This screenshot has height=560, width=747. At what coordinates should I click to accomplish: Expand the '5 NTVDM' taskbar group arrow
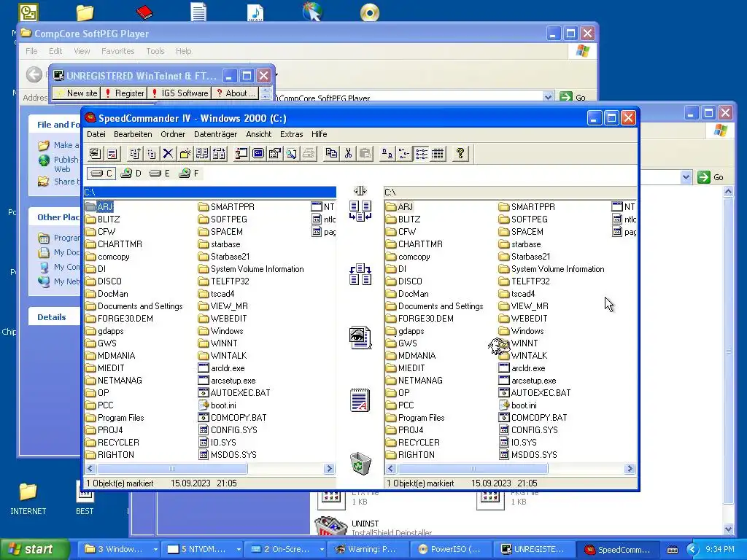[x=239, y=550]
